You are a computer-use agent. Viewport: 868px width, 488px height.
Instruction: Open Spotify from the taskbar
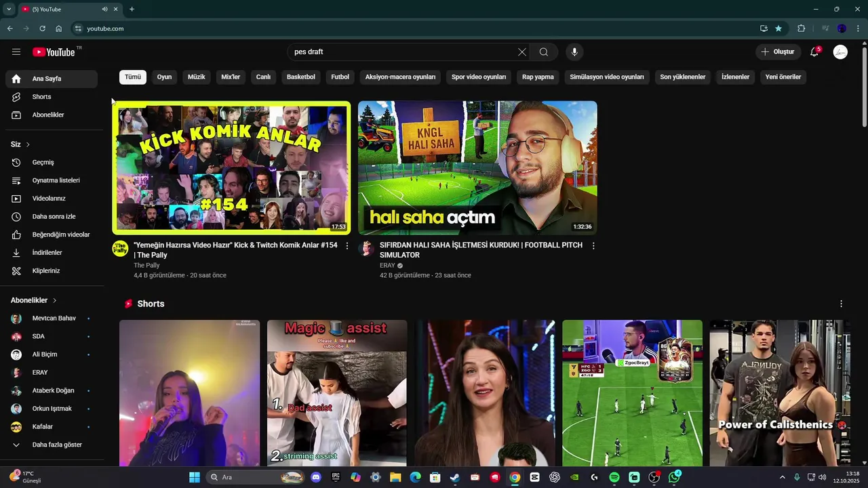tap(614, 477)
